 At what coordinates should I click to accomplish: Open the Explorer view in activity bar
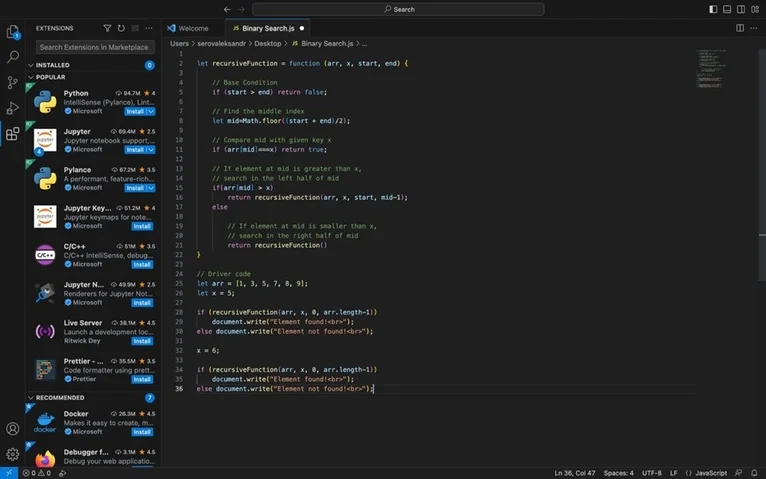pos(13,32)
